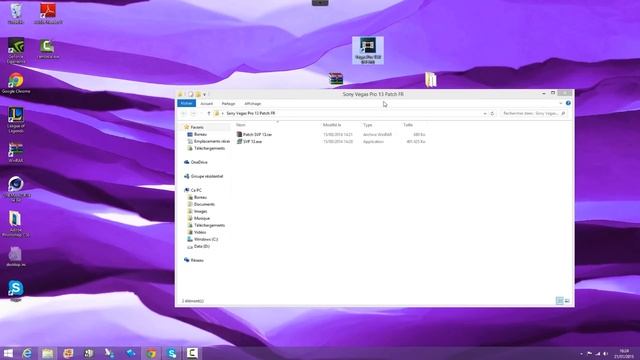Switch to File Explorer in taskbar

coord(47,353)
